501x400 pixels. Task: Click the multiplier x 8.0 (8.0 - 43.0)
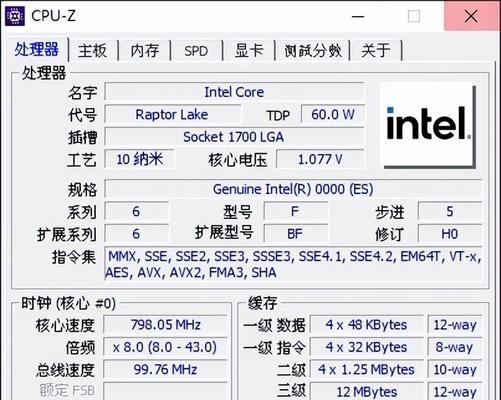pos(165,347)
